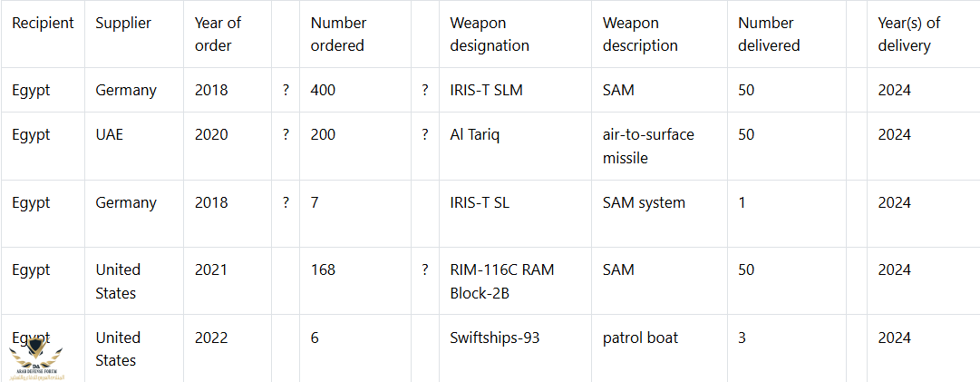Screen dimensions: 980x382
Task: Select the patrol boat description cell
Action: point(640,338)
